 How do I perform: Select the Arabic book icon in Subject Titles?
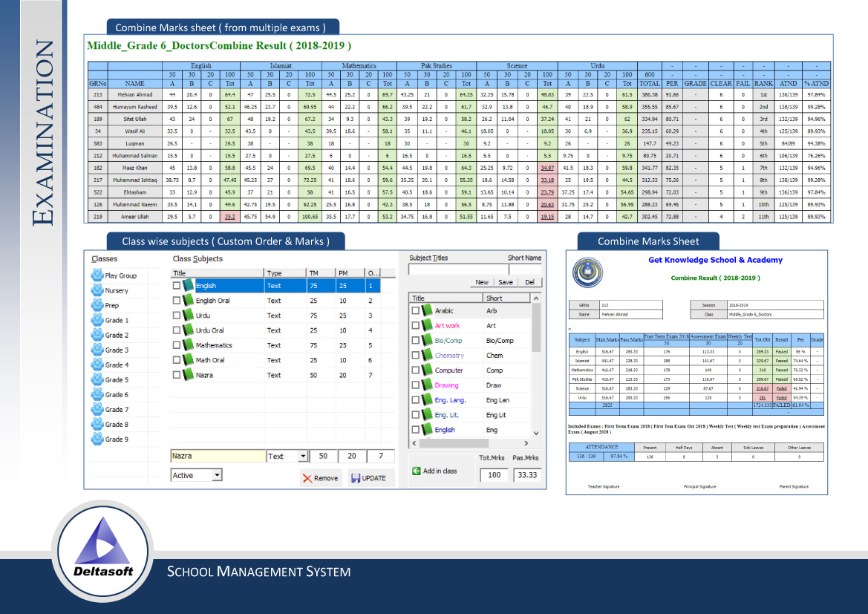(426, 310)
